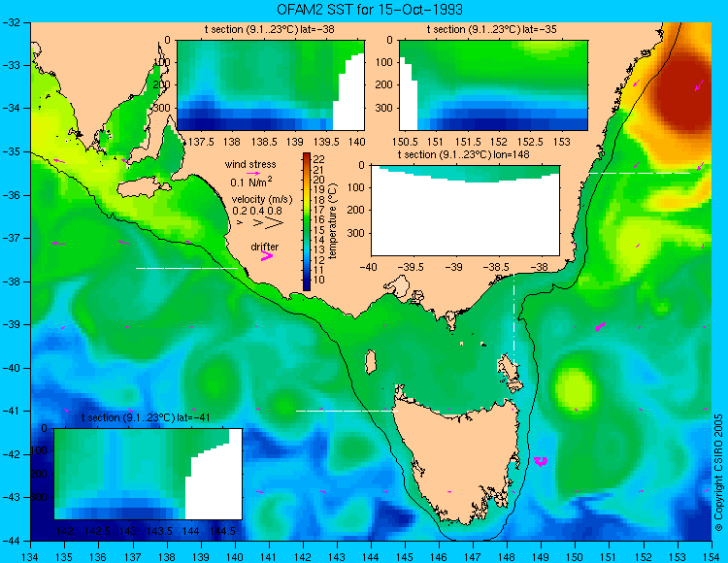Image resolution: width=728 pixels, height=563 pixels.
Task: Click the "drifter" legend label
Action: [x=265, y=247]
